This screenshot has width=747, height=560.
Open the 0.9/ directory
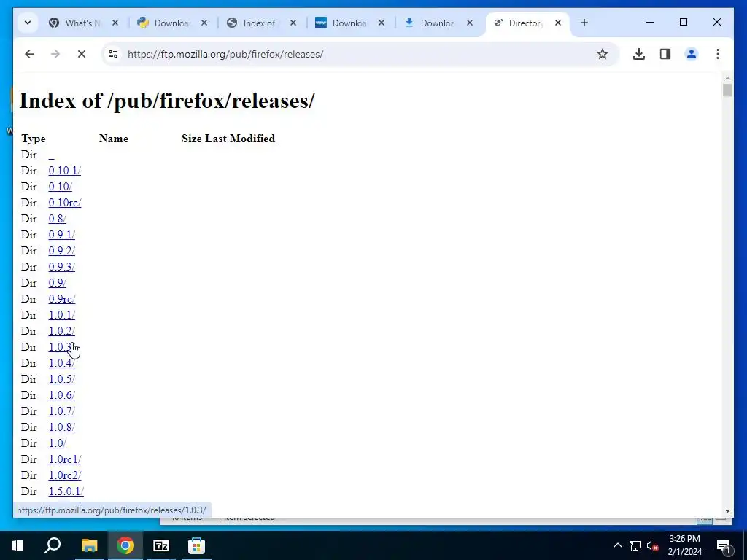[57, 283]
